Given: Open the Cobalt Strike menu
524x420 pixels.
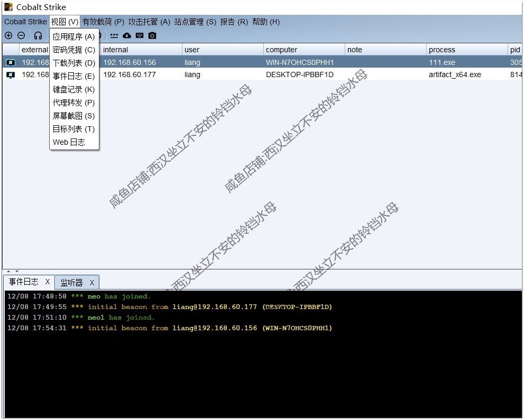Looking at the screenshot, I should pyautogui.click(x=25, y=22).
